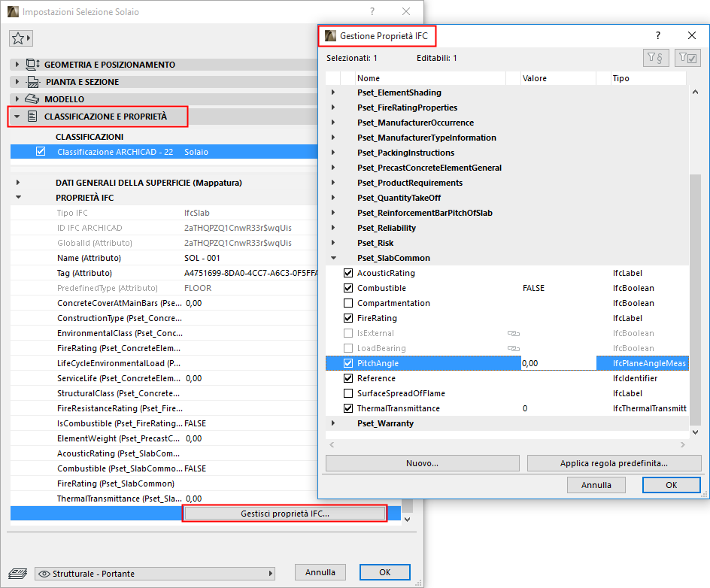Viewport: 710px width, 588px height.
Task: Uncheck the AcousticRating property
Action: click(x=348, y=273)
